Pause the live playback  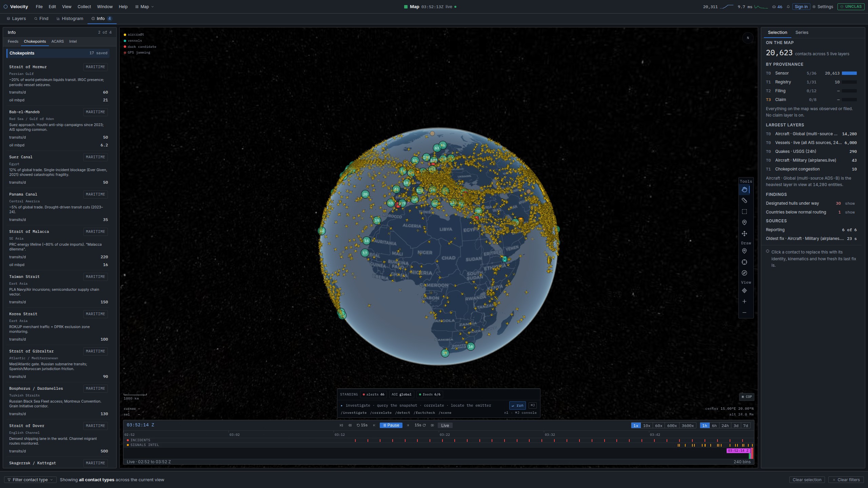[x=391, y=425]
